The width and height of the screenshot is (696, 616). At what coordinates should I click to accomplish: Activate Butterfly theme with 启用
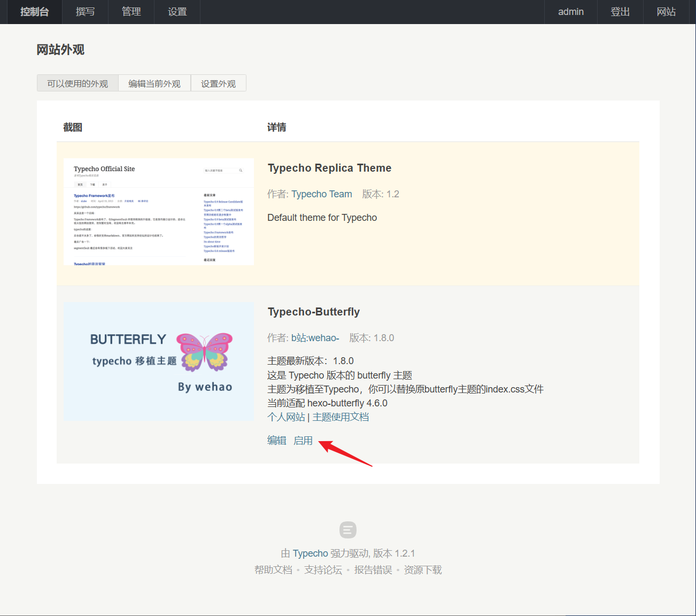pyautogui.click(x=303, y=441)
